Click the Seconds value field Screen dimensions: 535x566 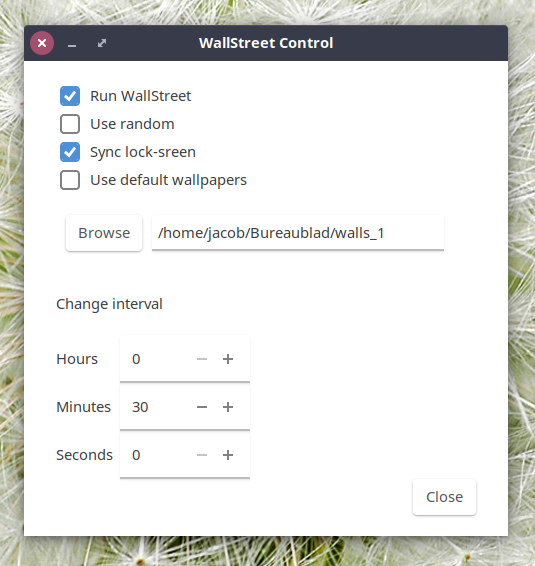pyautogui.click(x=156, y=455)
